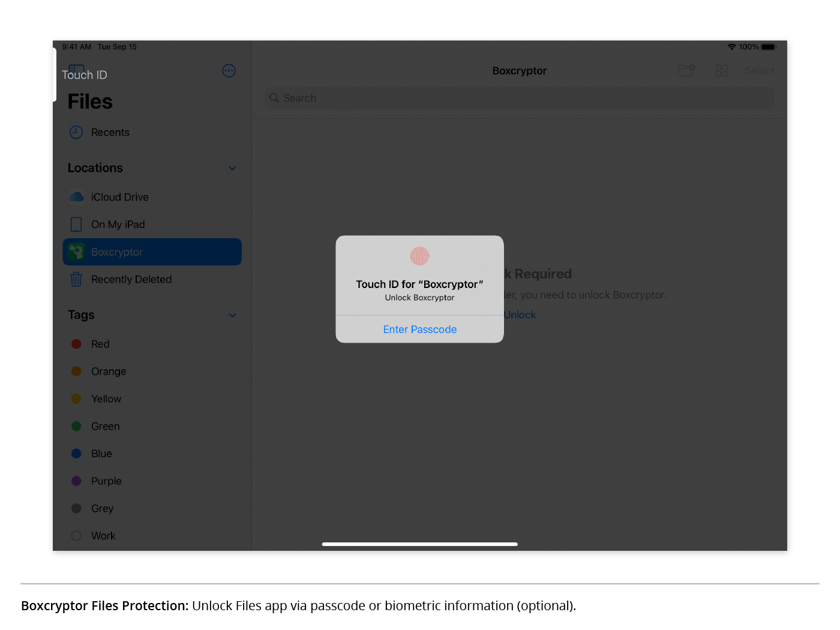Click the "Unlock Boxcryptor" dialog subtitle
This screenshot has width=840, height=630.
click(x=420, y=298)
